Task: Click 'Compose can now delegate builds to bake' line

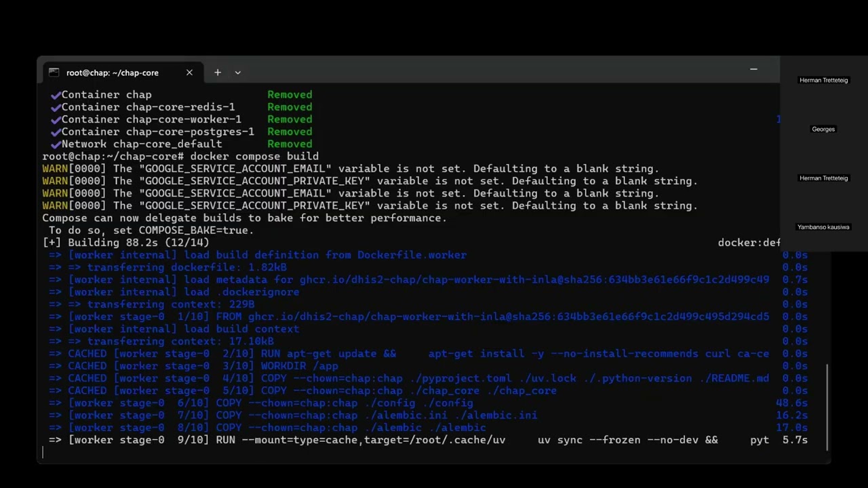Action: pos(245,218)
